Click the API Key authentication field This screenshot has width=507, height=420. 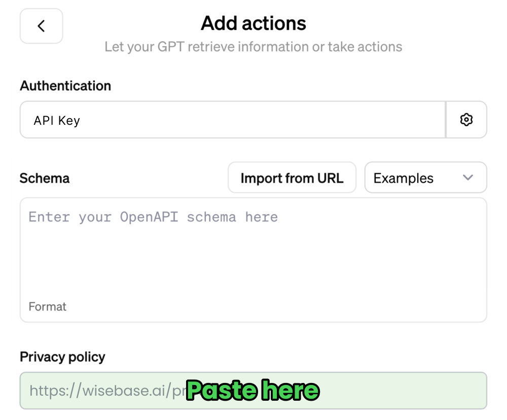click(232, 120)
